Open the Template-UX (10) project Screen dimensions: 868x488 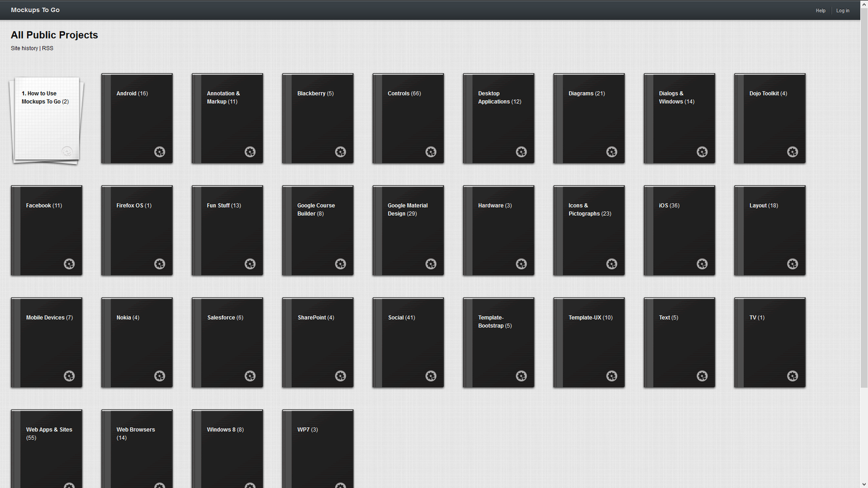589,343
